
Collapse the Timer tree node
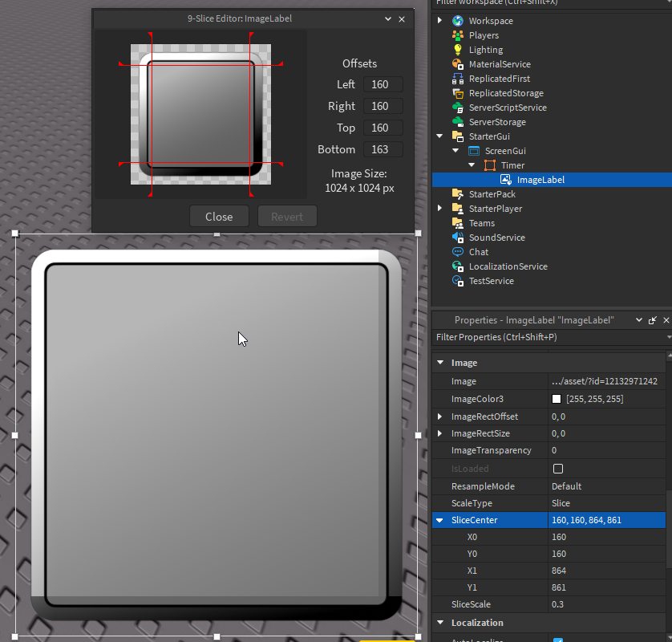pos(472,165)
